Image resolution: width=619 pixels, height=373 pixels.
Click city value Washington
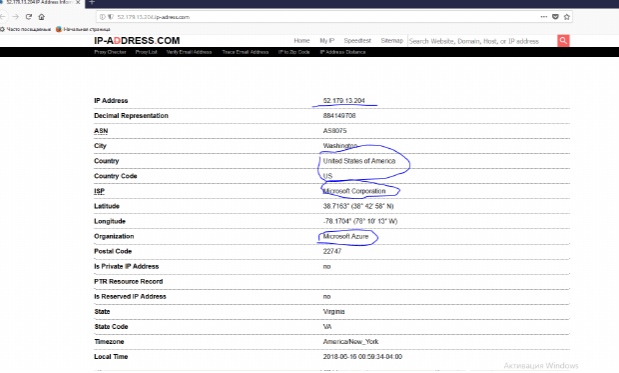click(340, 146)
